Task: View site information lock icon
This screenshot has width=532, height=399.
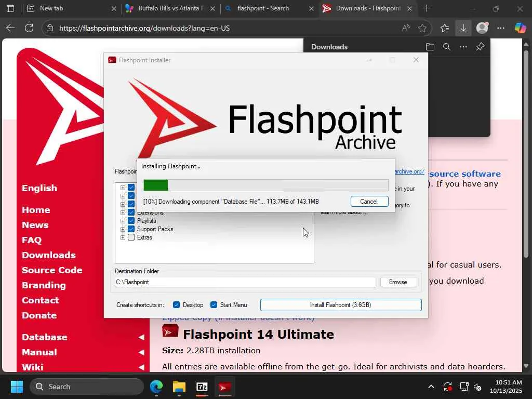Action: (x=50, y=28)
